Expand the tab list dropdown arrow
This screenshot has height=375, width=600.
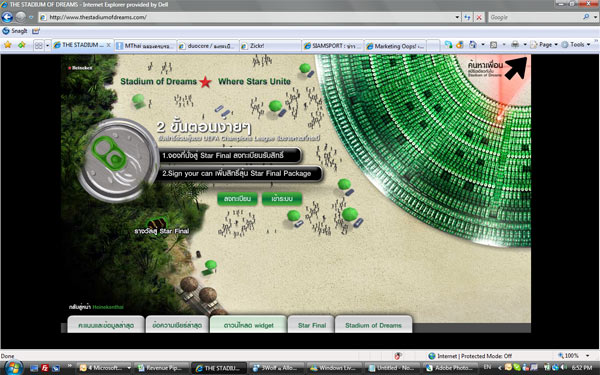coord(47,46)
